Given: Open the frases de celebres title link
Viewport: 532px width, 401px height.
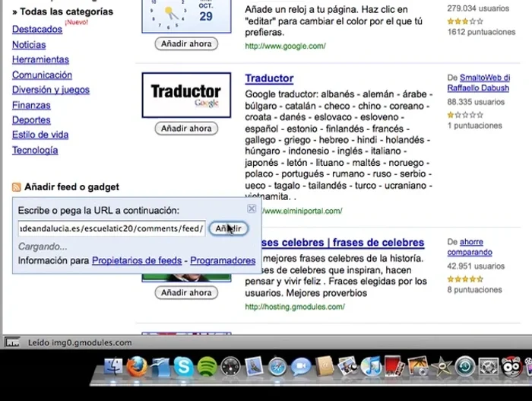Looking at the screenshot, I should 343,243.
